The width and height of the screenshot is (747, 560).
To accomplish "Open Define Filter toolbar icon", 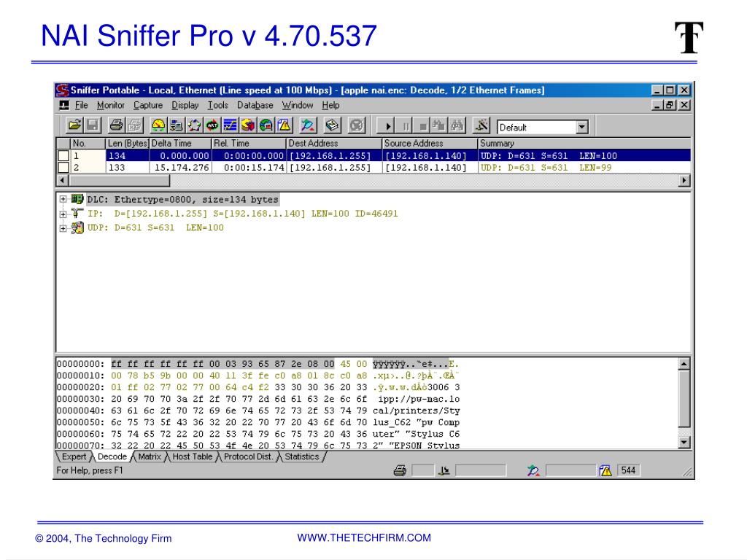I will [481, 125].
